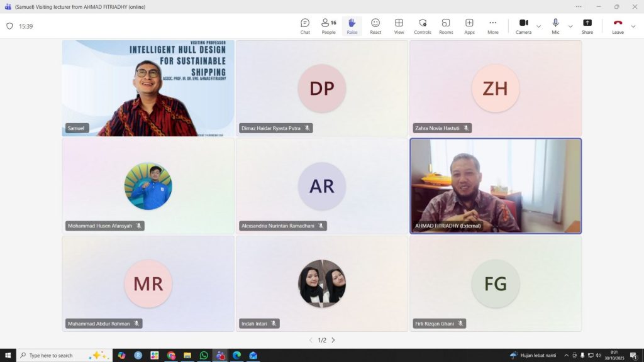Open the Chat panel

click(x=305, y=26)
